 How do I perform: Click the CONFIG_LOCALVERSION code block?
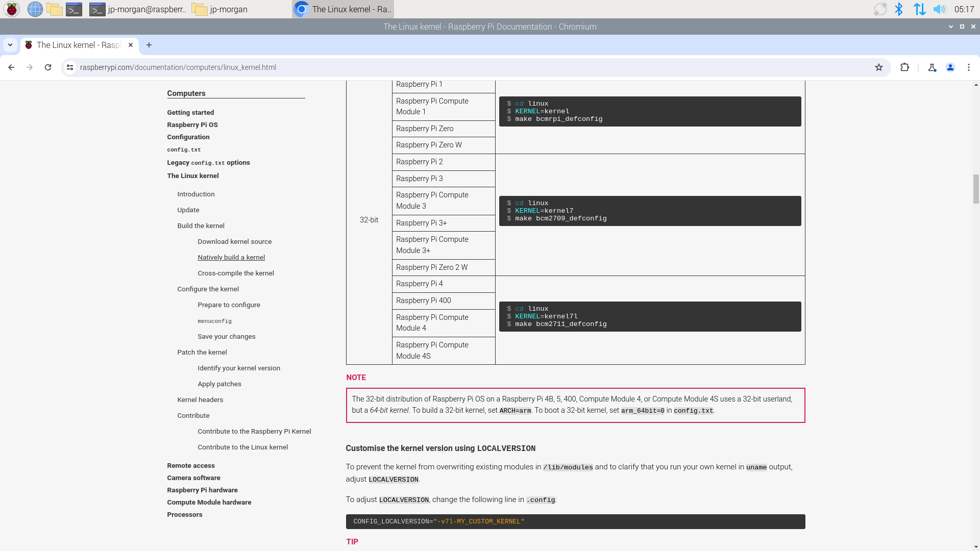(x=575, y=521)
